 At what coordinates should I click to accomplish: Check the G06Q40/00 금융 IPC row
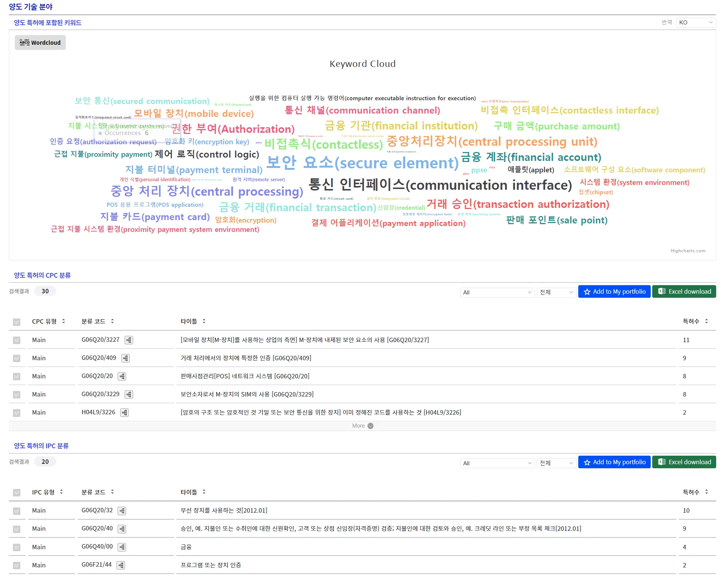point(17,547)
